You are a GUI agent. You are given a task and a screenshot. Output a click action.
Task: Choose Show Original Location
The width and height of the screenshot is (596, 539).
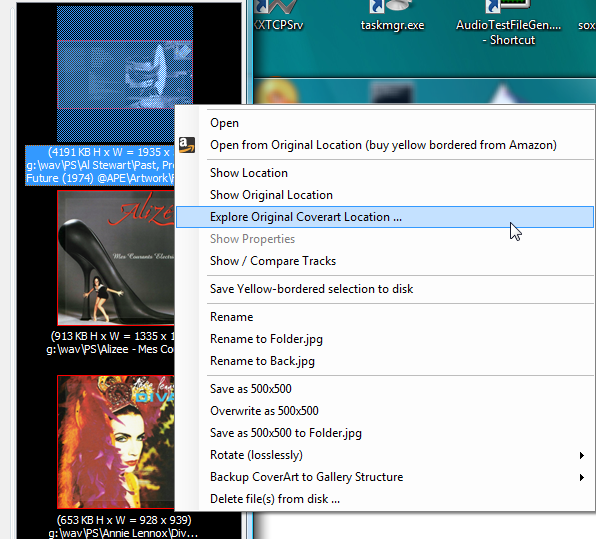point(385,195)
